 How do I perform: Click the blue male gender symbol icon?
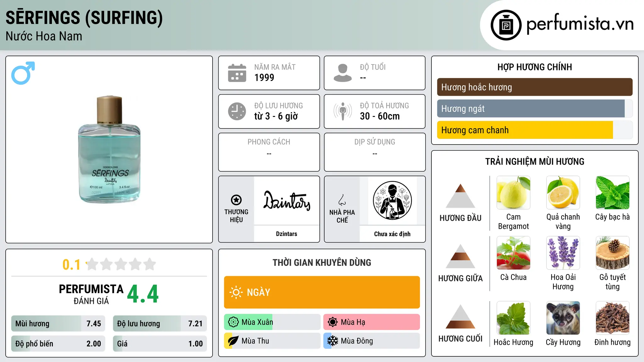23,73
